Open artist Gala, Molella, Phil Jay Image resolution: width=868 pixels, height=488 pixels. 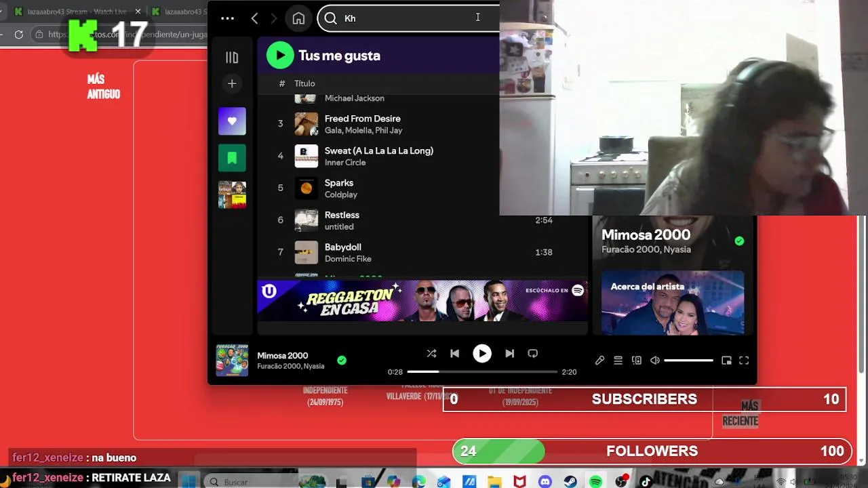click(x=363, y=130)
